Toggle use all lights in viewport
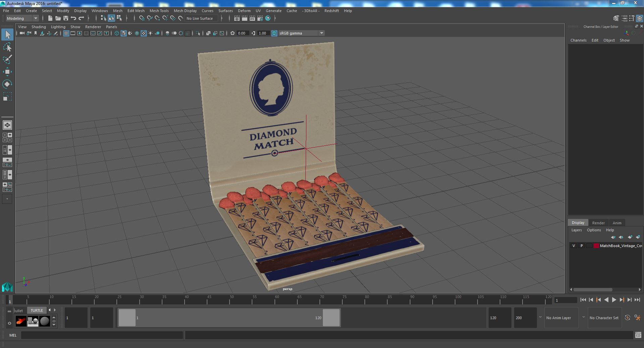This screenshot has width=644, height=348. click(150, 33)
